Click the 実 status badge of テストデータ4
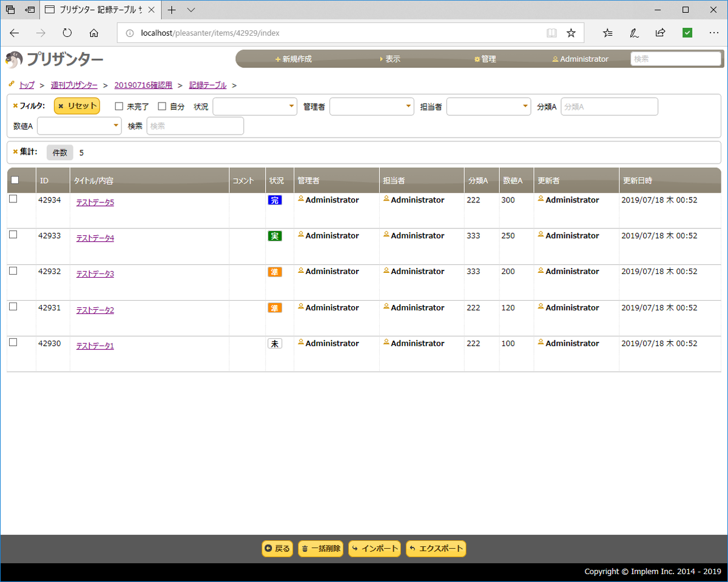This screenshot has width=728, height=582. pos(275,236)
